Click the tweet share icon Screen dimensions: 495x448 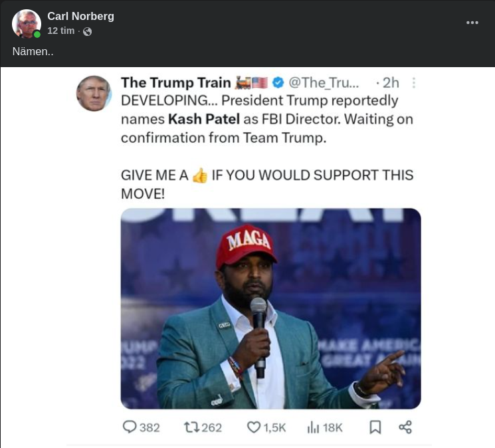pos(405,427)
